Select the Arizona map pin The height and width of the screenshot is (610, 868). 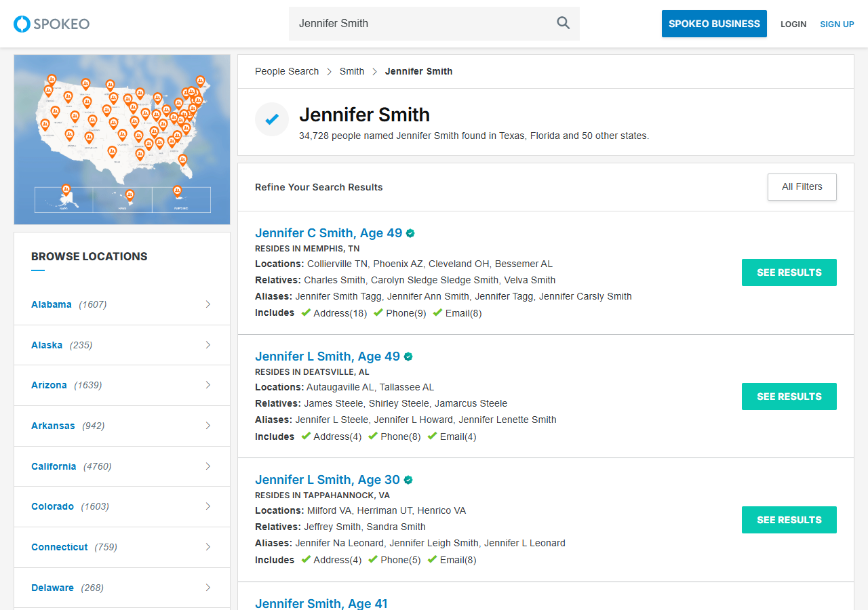pyautogui.click(x=70, y=135)
